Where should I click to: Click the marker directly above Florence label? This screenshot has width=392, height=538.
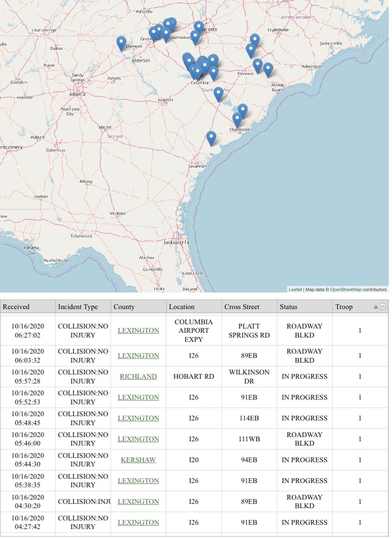[251, 51]
